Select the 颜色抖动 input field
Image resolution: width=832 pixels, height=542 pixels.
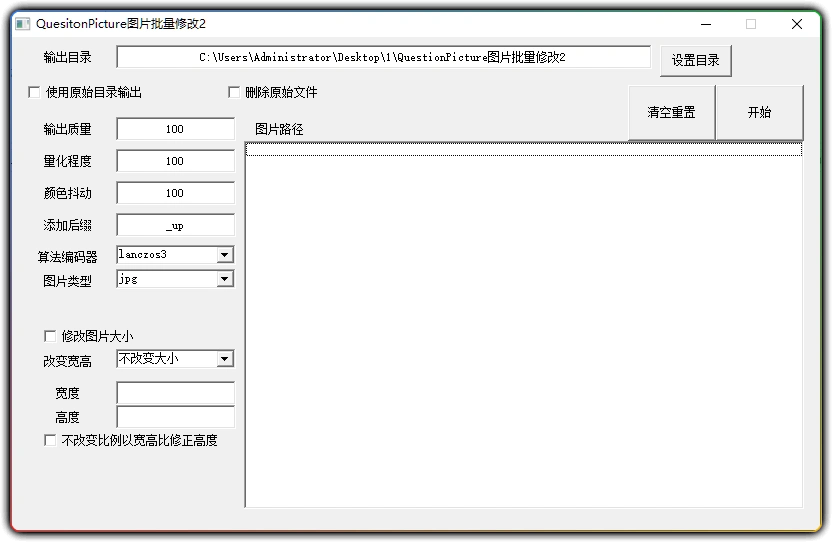175,193
